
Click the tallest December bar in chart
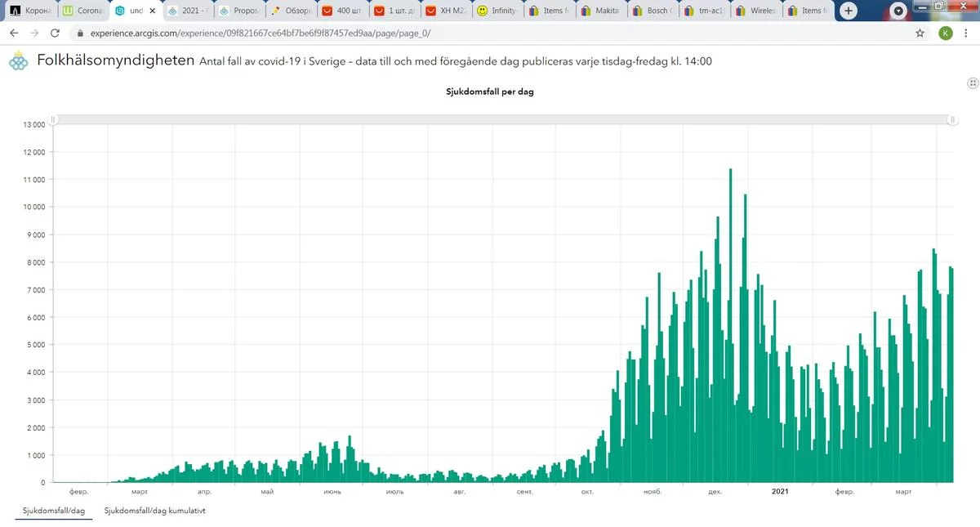[x=730, y=327]
